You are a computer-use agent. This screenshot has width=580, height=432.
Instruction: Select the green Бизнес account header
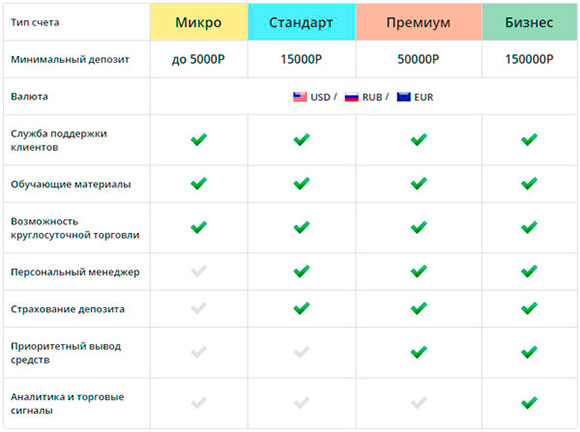[x=529, y=22]
